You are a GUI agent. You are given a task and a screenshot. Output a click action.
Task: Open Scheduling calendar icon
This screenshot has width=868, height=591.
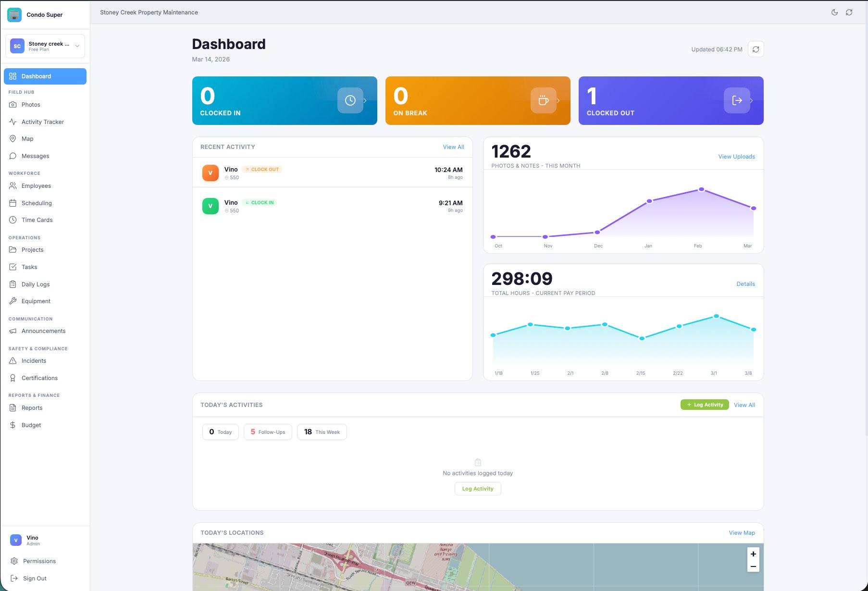coord(13,203)
